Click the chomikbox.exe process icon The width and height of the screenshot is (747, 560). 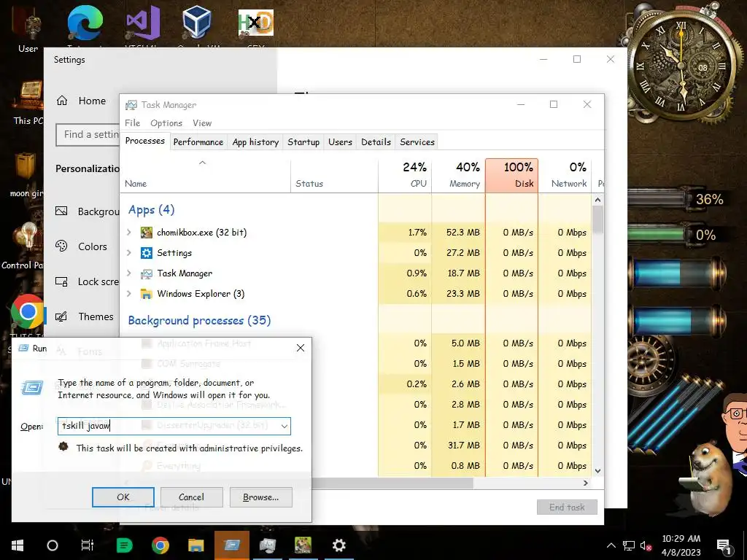point(146,233)
